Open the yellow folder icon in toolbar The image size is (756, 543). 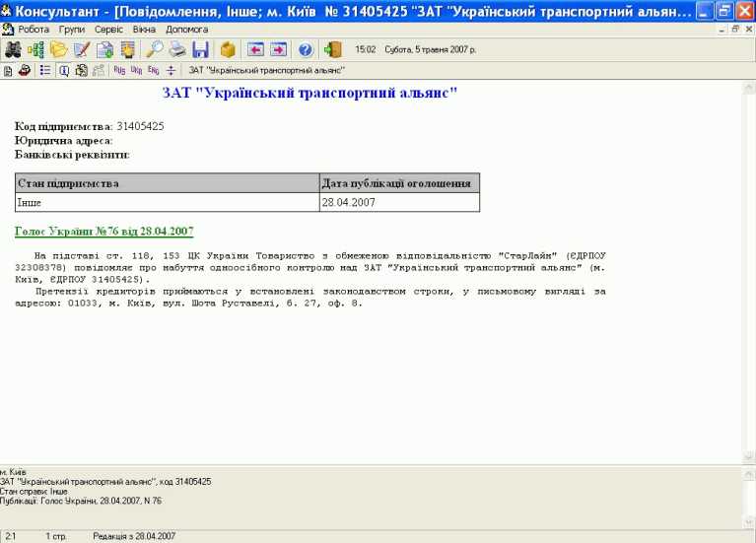click(59, 49)
